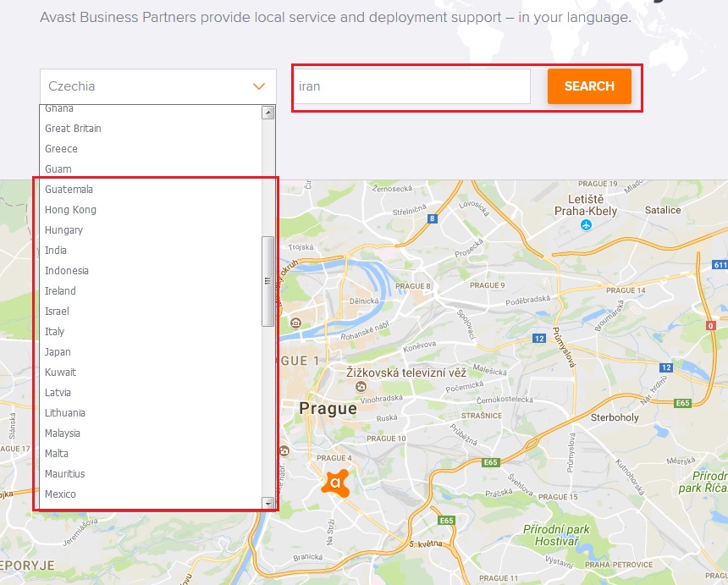This screenshot has height=585, width=728.
Task: Click the PRAGUE 9 district label
Action: point(488,285)
